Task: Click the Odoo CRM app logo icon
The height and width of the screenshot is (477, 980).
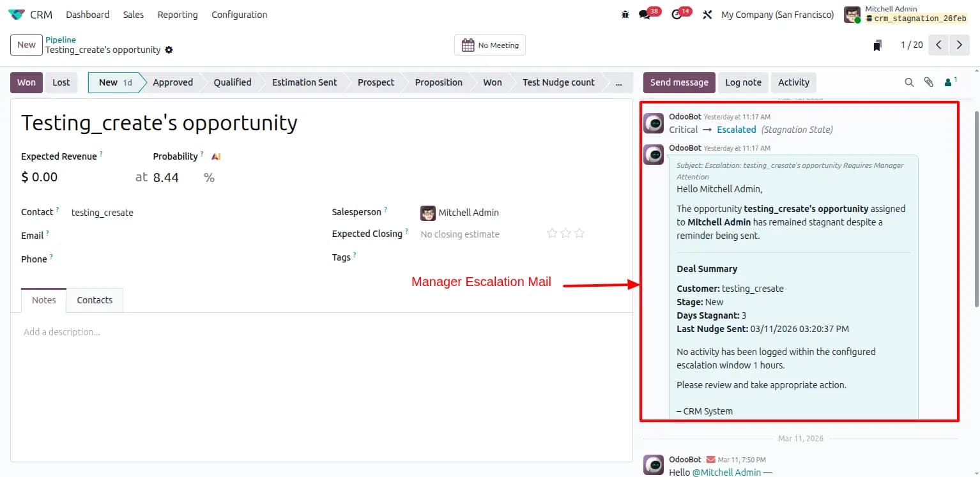Action: pyautogui.click(x=17, y=14)
